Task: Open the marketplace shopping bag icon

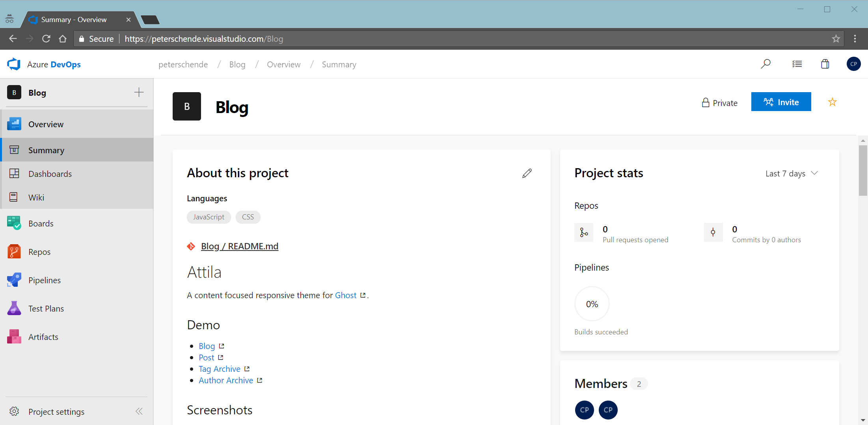Action: (x=825, y=64)
